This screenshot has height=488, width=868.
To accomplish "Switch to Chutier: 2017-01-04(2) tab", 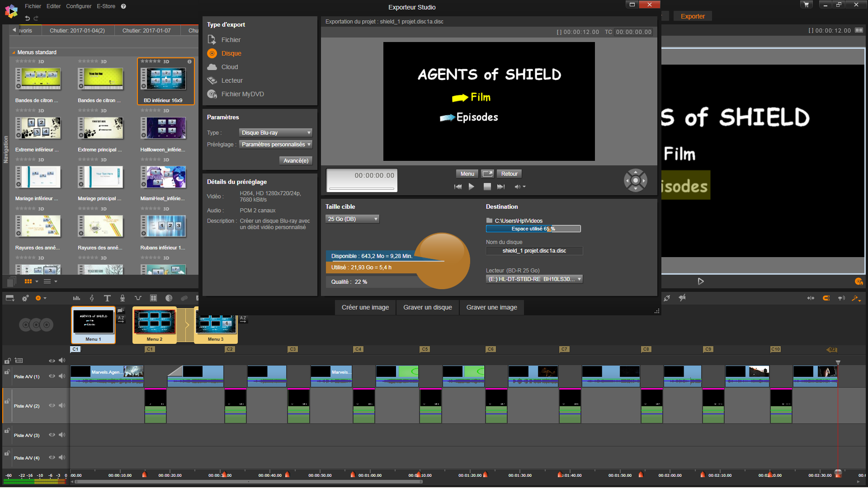I will point(77,30).
